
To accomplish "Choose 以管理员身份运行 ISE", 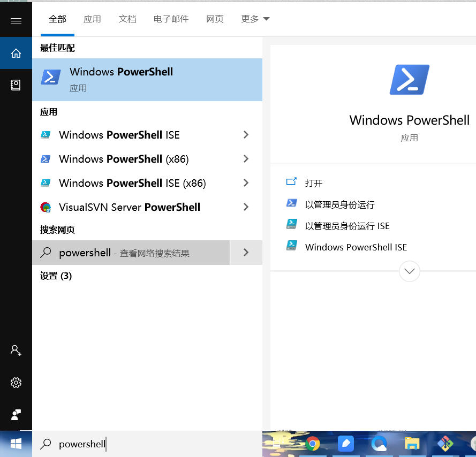I will click(x=347, y=226).
